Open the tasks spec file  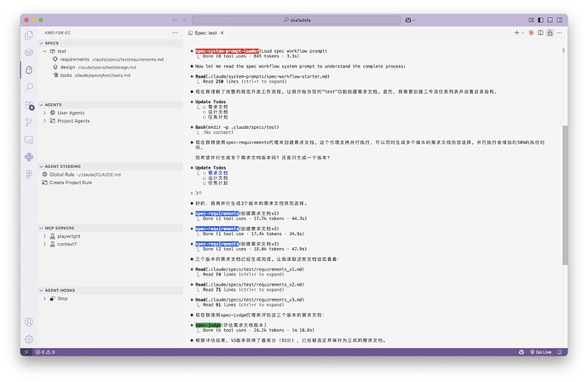tap(111, 75)
